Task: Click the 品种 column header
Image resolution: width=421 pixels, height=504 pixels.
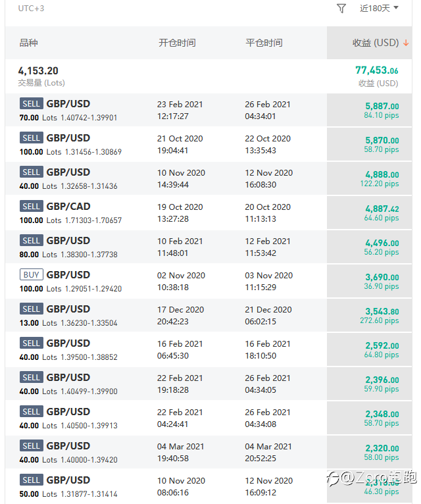Action: tap(28, 43)
